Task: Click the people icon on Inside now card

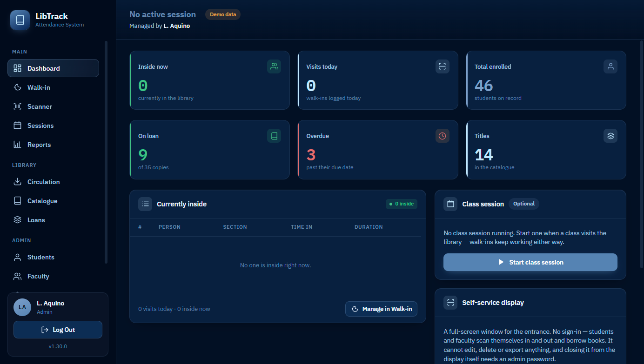Action: (274, 66)
